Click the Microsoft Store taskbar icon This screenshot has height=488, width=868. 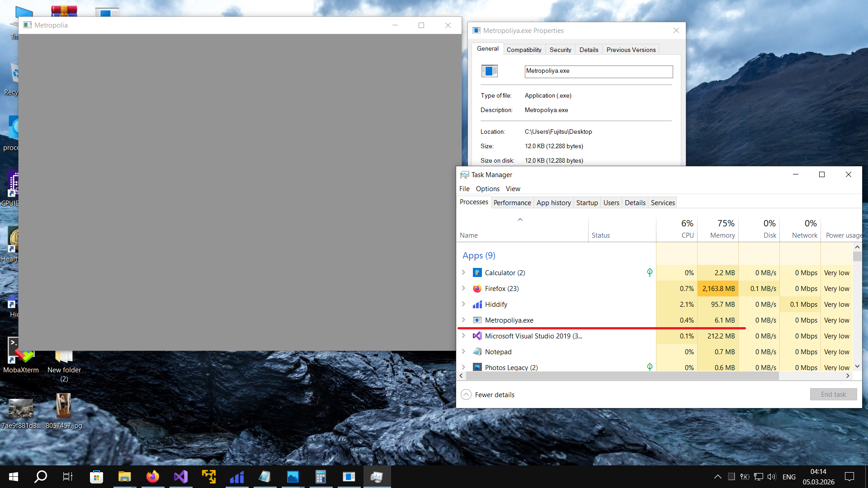point(96,477)
